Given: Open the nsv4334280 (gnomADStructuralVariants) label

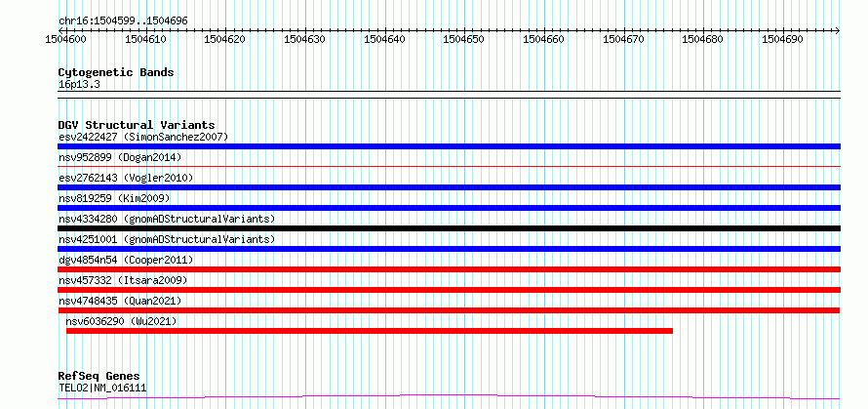Looking at the screenshot, I should 167,219.
